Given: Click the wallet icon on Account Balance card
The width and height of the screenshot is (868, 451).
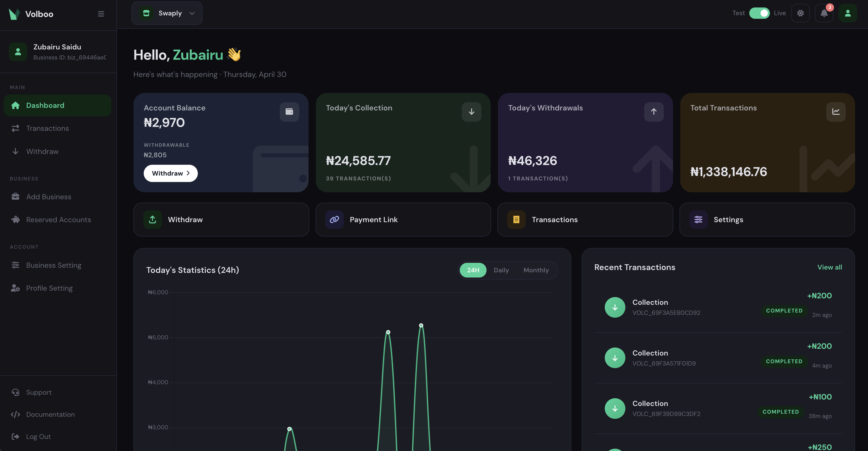Looking at the screenshot, I should (x=289, y=112).
